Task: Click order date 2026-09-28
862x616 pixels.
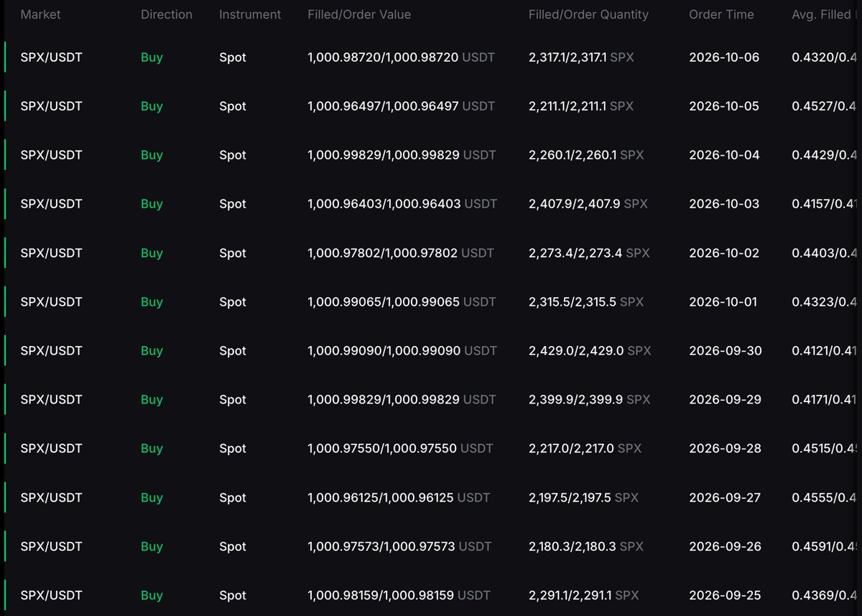Action: (726, 448)
